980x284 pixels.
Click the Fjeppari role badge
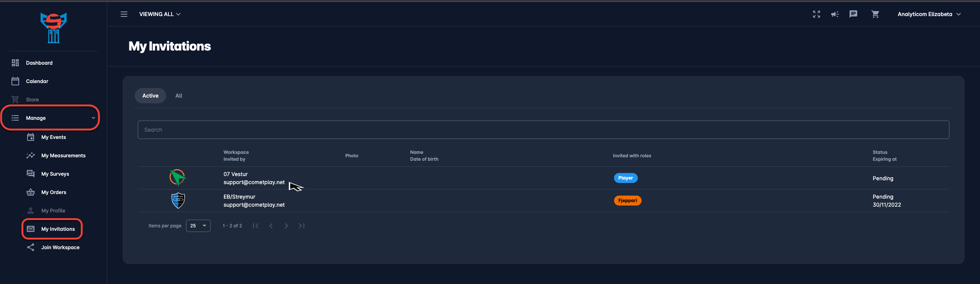pyautogui.click(x=627, y=201)
